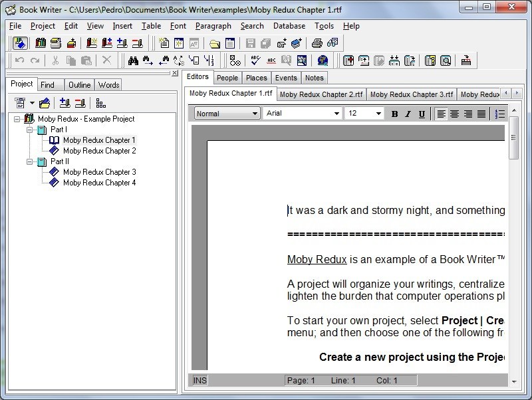Click the globe web search icon
The width and height of the screenshot is (532, 400).
(323, 61)
